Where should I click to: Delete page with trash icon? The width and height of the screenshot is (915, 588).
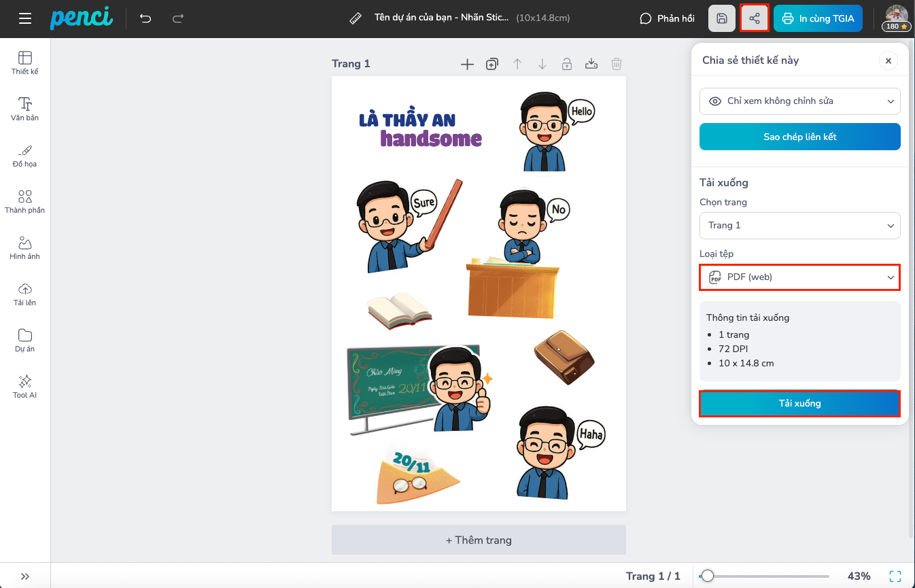(616, 64)
